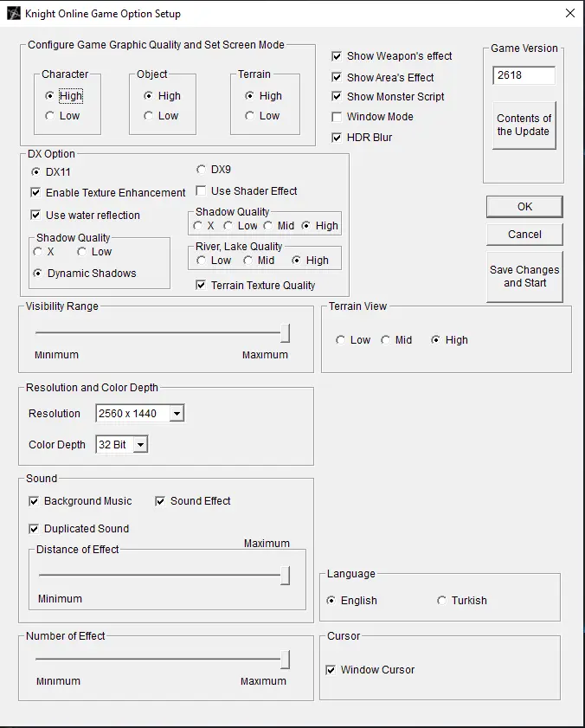This screenshot has height=728, width=585.
Task: Close the Game Option Setup window
Action: pyautogui.click(x=570, y=13)
